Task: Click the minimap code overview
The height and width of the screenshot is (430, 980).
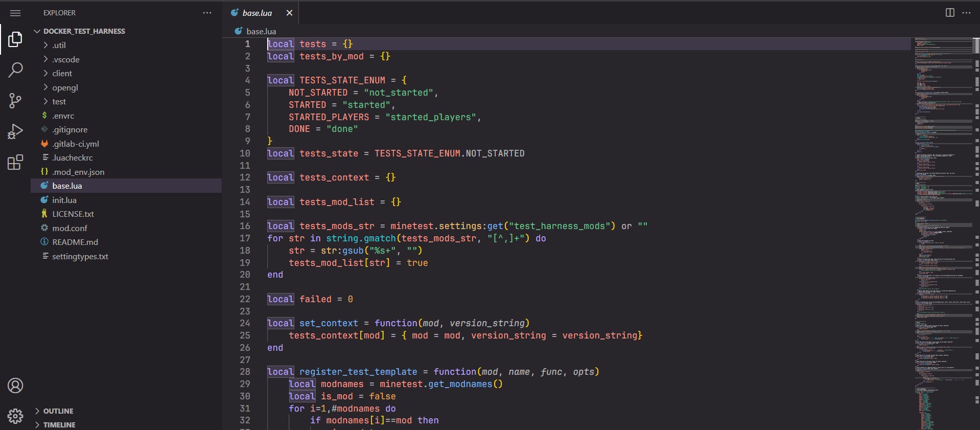Action: point(943,205)
